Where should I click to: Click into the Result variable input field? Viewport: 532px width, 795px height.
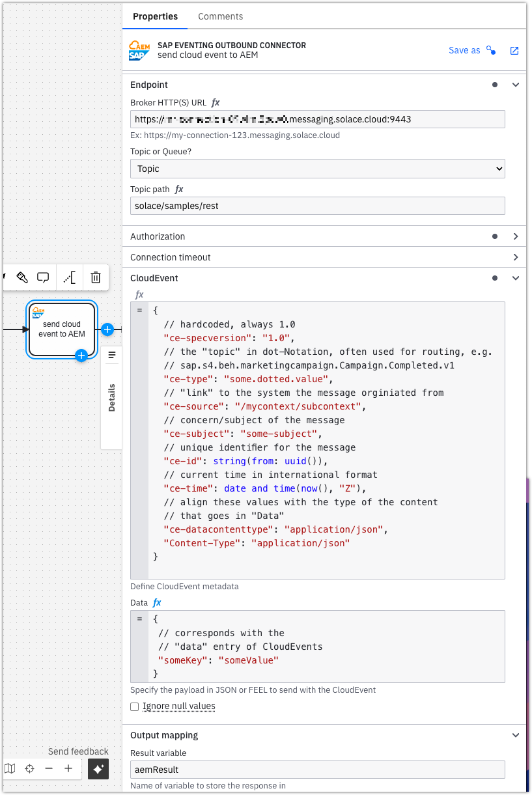tap(317, 770)
